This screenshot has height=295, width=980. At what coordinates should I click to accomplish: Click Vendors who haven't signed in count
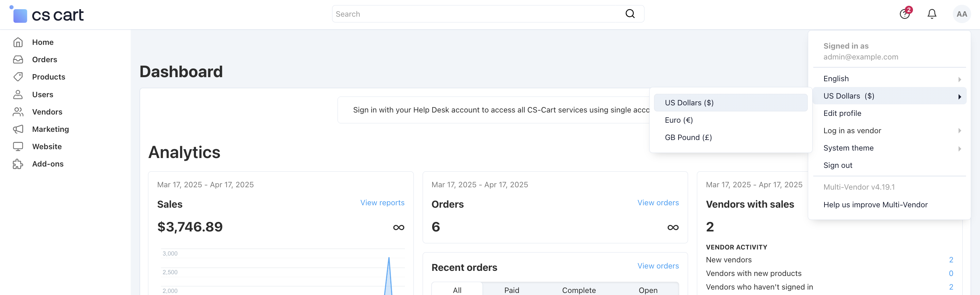click(951, 287)
